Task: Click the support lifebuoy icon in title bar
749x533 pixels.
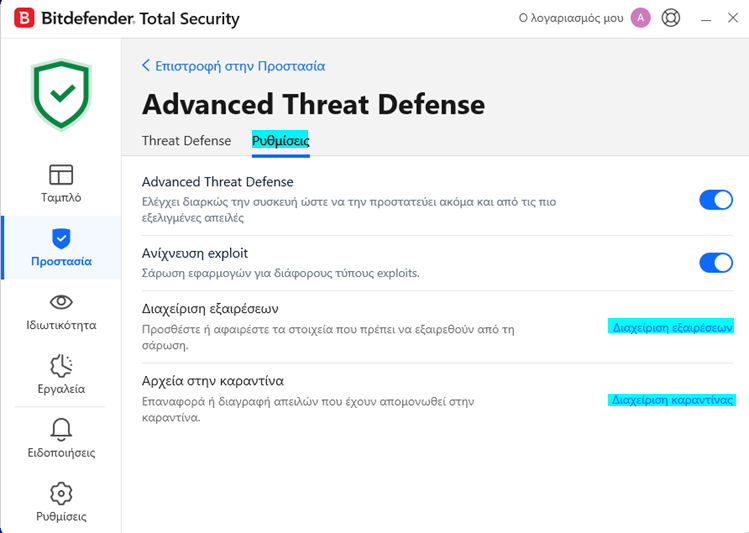Action: (671, 18)
